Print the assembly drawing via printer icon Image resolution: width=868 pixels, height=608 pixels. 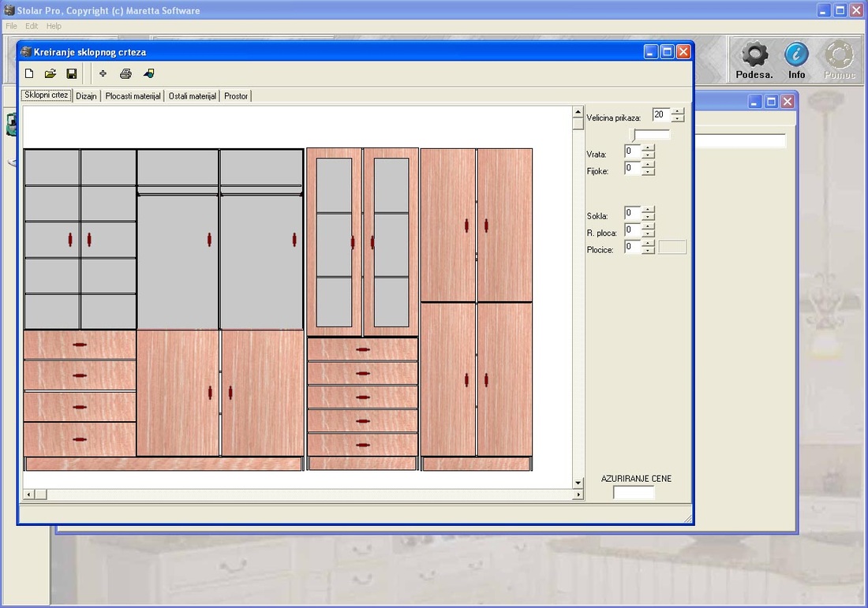pos(125,74)
